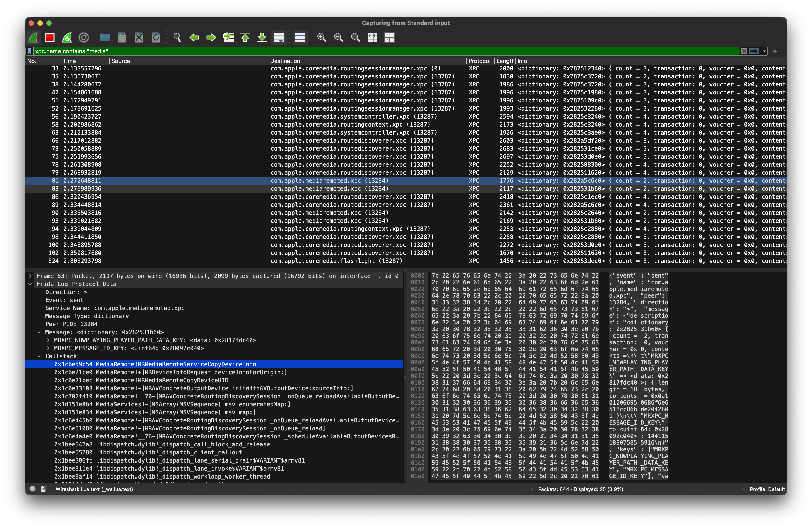
Task: Sort by the Time column header
Action: 85,61
